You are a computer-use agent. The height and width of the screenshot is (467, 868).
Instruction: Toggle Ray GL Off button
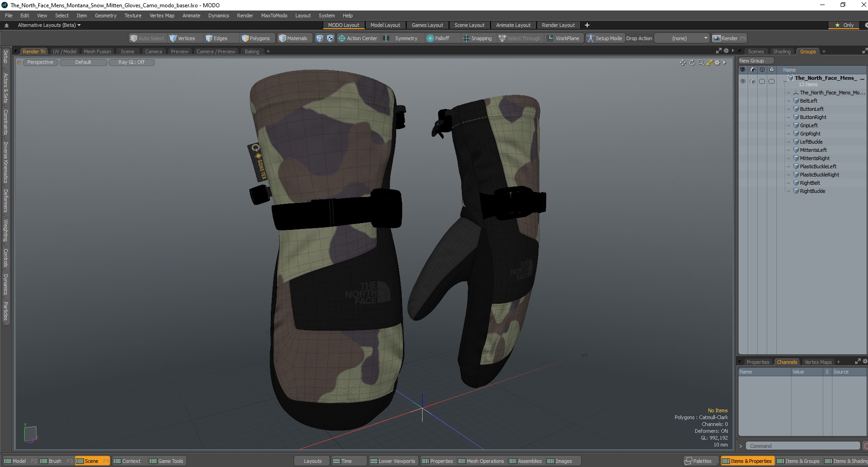[131, 62]
